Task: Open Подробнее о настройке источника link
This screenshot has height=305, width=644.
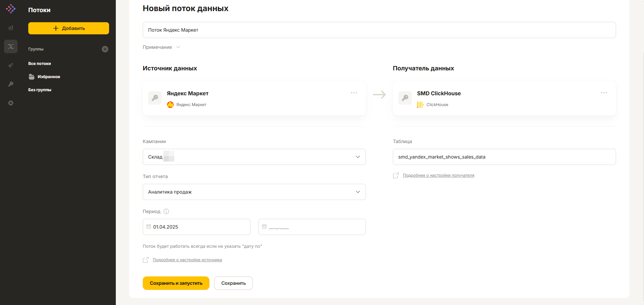Action: (x=187, y=260)
